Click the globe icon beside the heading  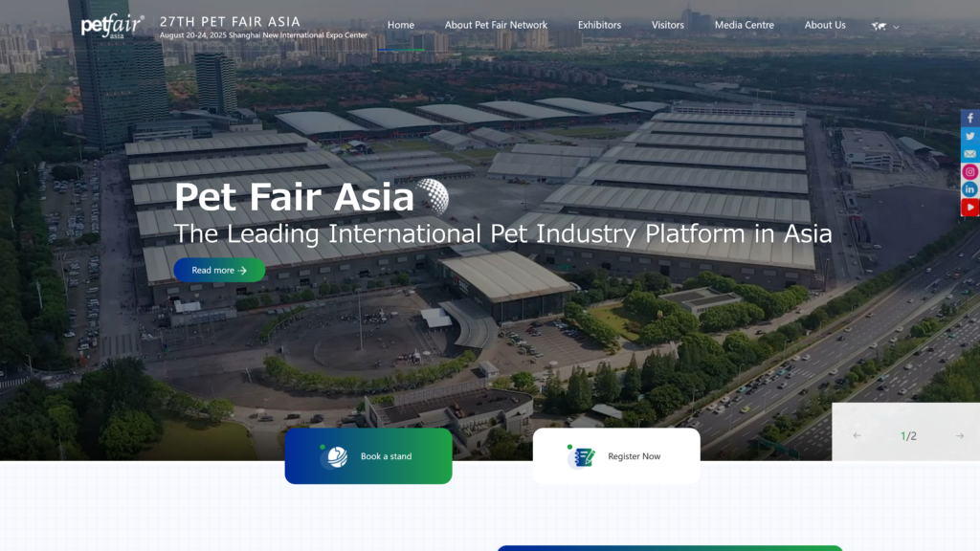point(433,196)
